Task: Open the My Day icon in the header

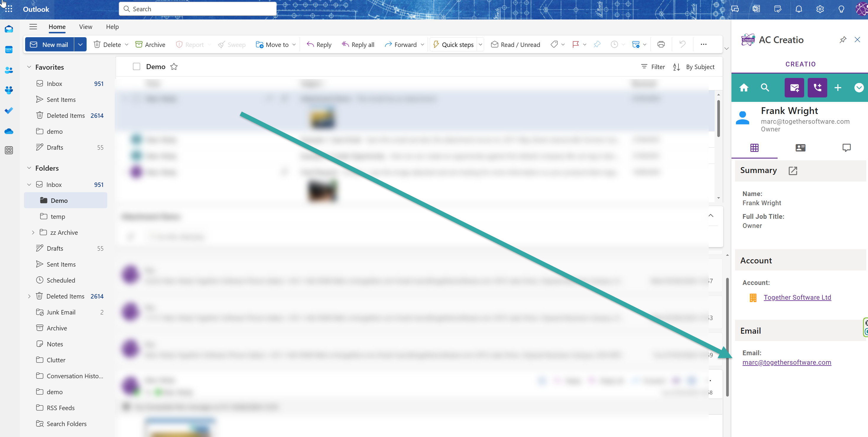Action: [777, 9]
